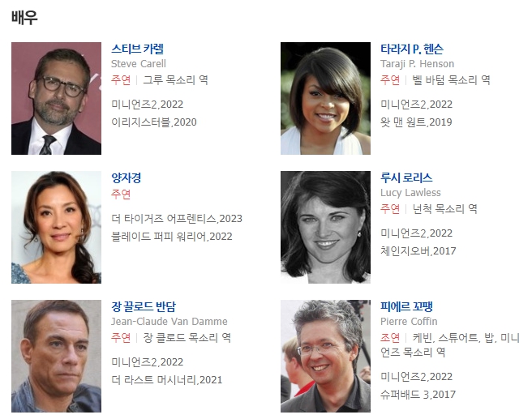Click the Taraji P. Henson profile photo
The width and height of the screenshot is (532, 419).
point(325,98)
